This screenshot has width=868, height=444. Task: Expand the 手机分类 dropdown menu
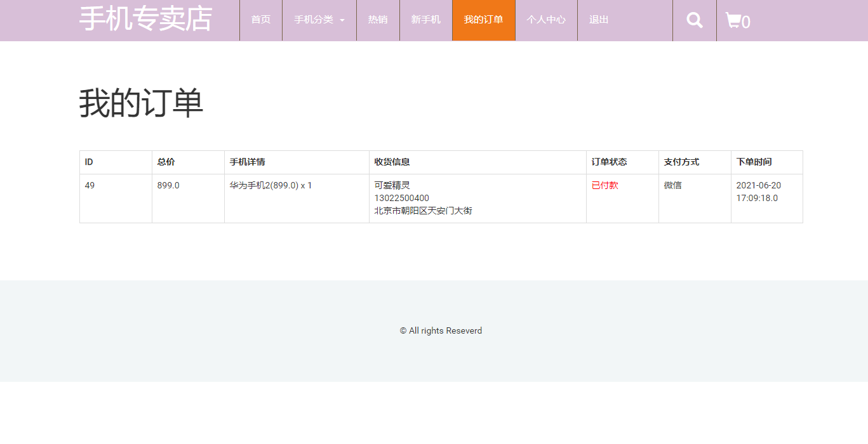[319, 20]
